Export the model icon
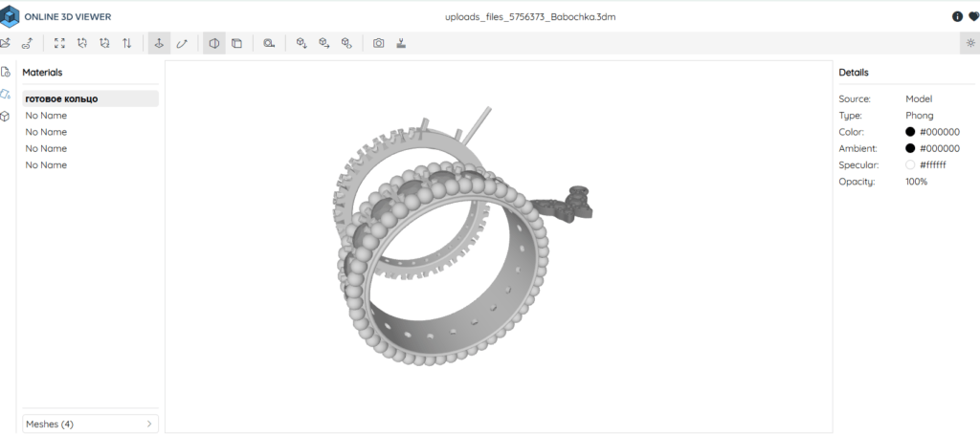 coord(323,43)
